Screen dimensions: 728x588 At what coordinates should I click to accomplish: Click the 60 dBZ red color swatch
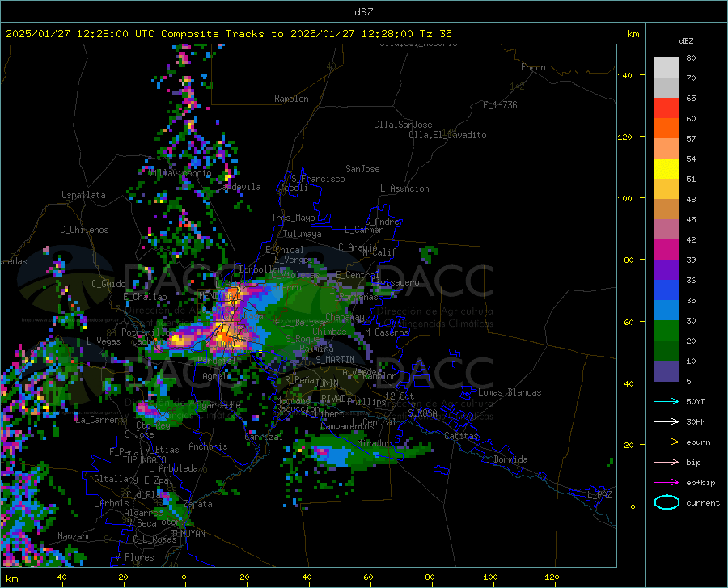pyautogui.click(x=667, y=108)
